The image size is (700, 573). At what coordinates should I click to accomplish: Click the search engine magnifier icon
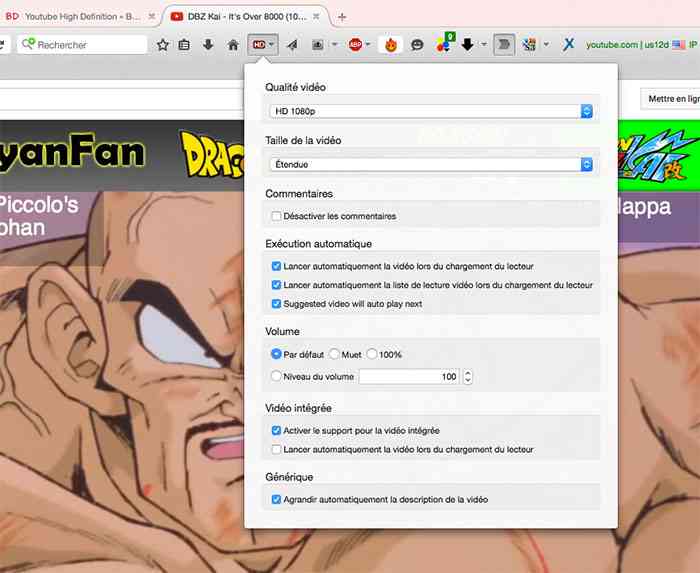pos(28,44)
